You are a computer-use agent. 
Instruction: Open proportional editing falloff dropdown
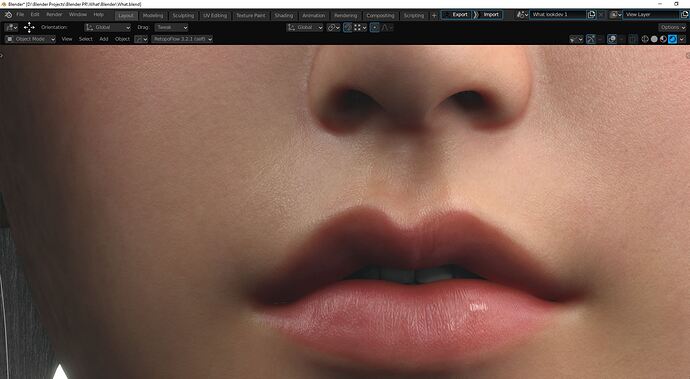pyautogui.click(x=386, y=27)
